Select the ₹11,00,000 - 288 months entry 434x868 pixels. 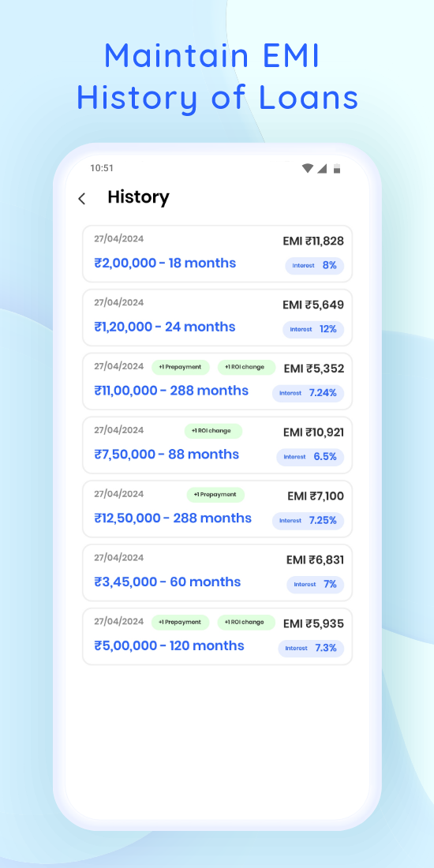click(217, 381)
